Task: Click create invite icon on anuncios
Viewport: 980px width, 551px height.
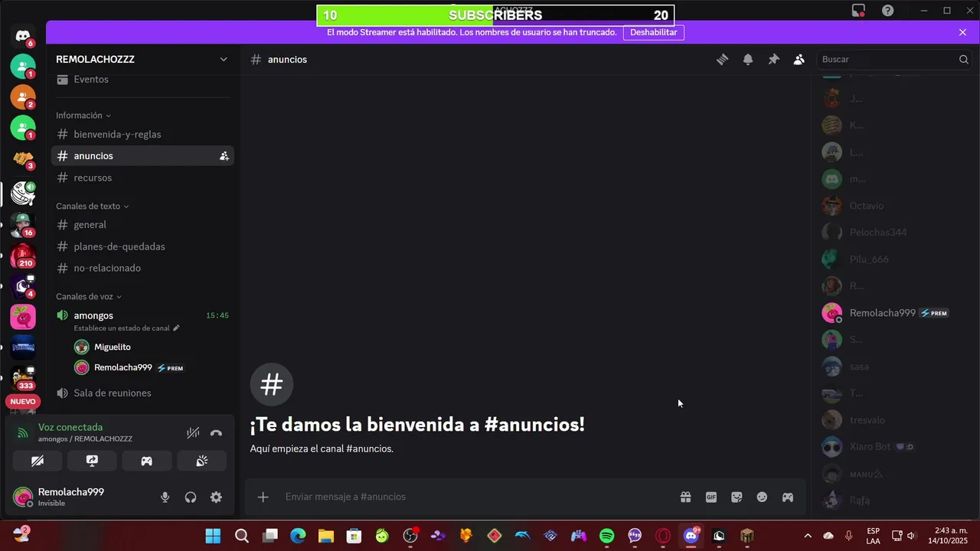Action: pyautogui.click(x=224, y=156)
